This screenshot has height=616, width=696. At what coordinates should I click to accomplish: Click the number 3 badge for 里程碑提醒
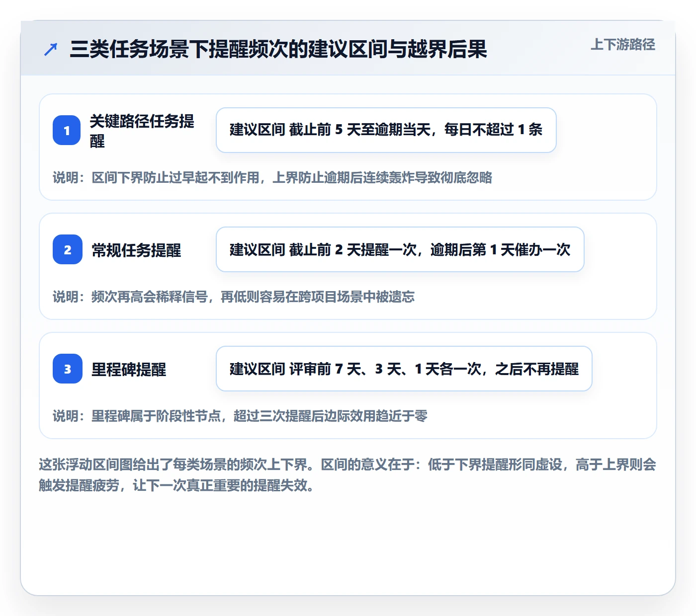pos(68,369)
